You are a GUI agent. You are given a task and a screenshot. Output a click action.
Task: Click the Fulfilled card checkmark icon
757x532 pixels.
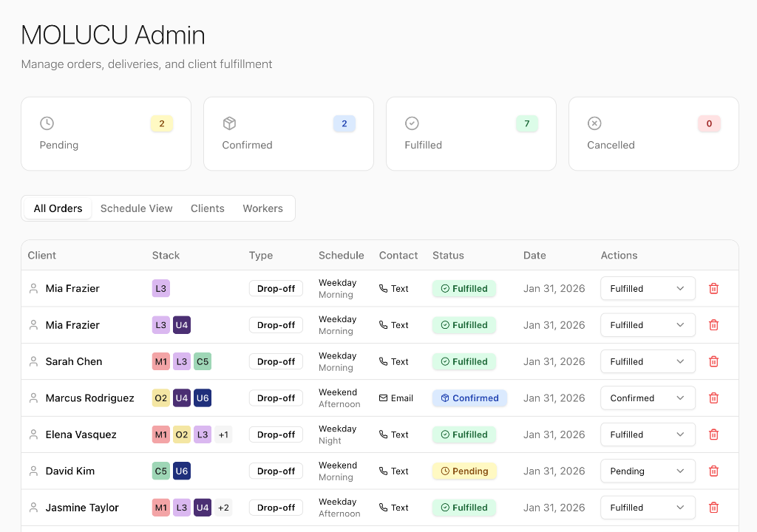412,123
